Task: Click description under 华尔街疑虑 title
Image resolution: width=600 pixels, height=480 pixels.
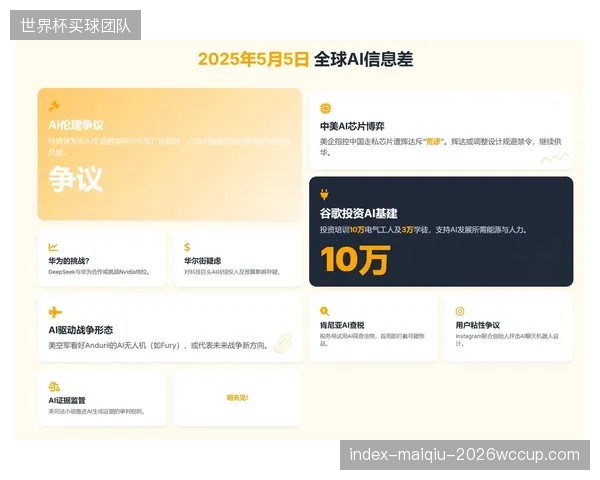Action: pos(232,272)
